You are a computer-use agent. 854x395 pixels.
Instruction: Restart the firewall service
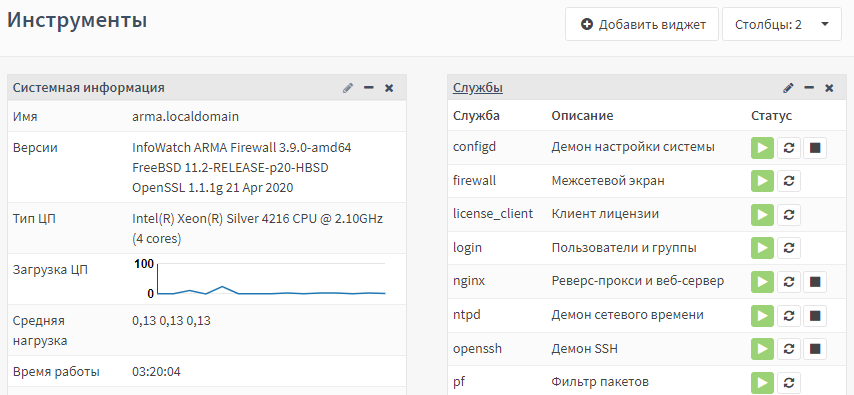[789, 181]
